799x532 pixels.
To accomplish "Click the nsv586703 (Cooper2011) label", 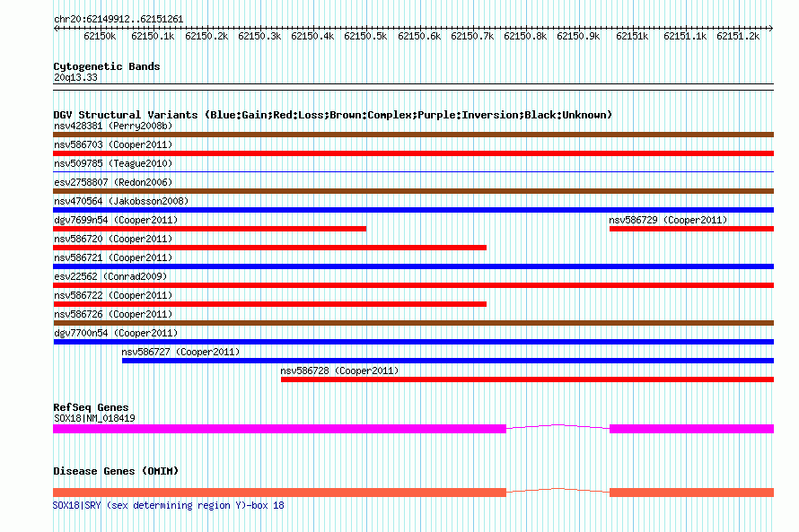I will 113,144.
